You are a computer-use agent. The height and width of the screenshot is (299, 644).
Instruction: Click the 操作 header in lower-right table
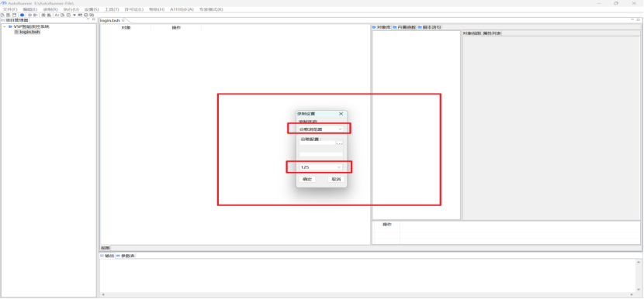pos(387,225)
